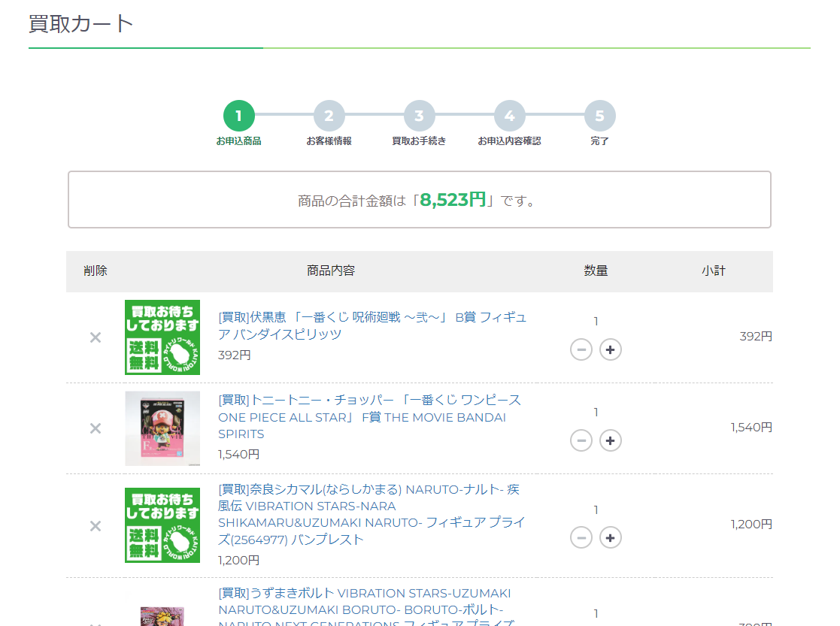The height and width of the screenshot is (626, 840).
Task: Click the 商品内容 column header
Action: 331,271
